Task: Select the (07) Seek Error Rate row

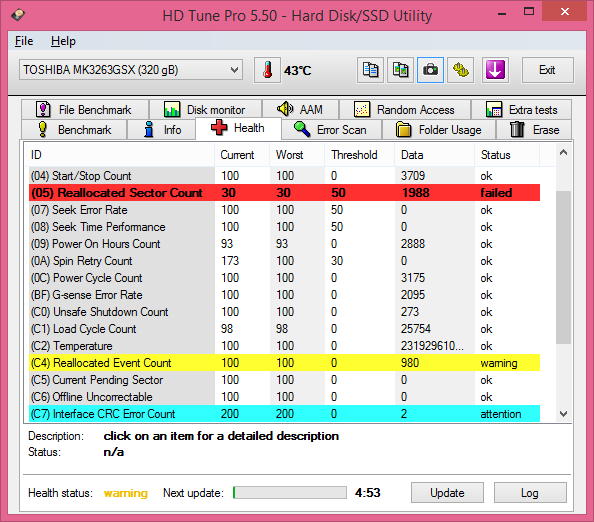Action: (284, 210)
